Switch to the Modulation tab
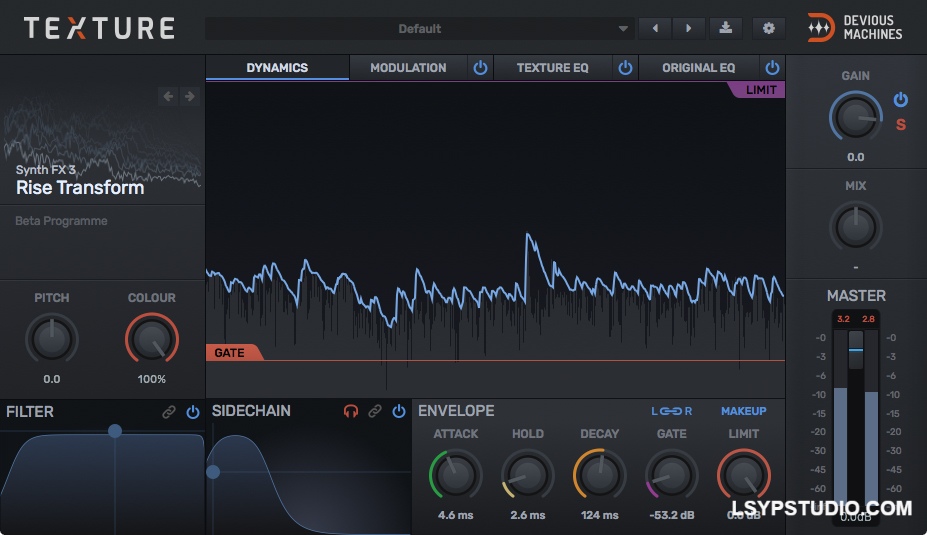Screen dimensions: 927x535 (x=408, y=67)
